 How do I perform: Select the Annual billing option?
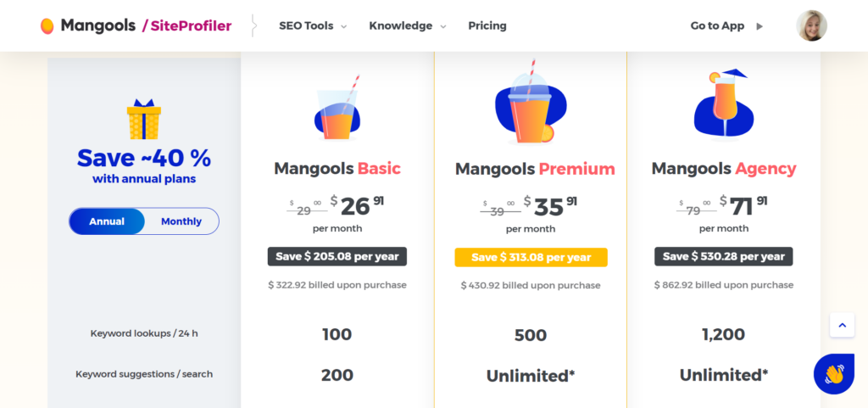tap(107, 221)
